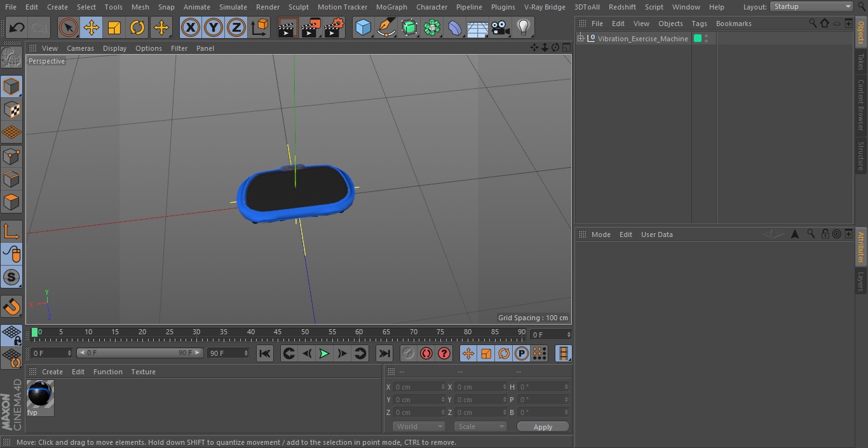Toggle the Enable Snap S icon
Screen dimensions: 868x448
pyautogui.click(x=11, y=277)
